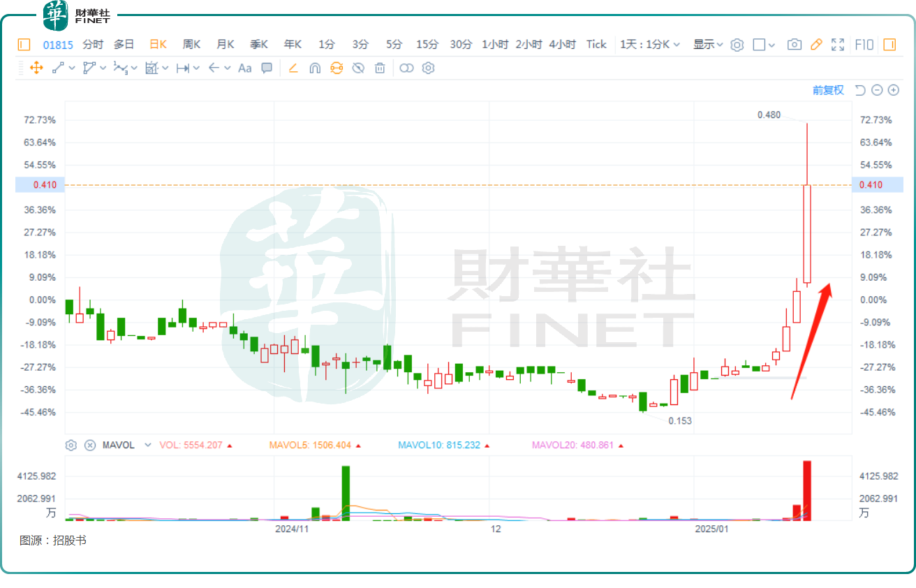Open the 1天:1分K dropdown
Viewport: 916px width, 588px height.
pyautogui.click(x=650, y=45)
